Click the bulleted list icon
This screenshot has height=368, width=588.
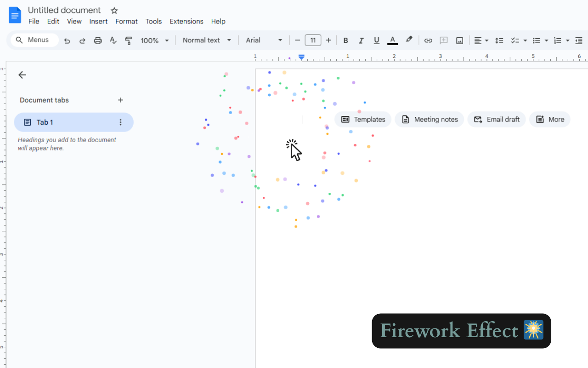tap(536, 40)
